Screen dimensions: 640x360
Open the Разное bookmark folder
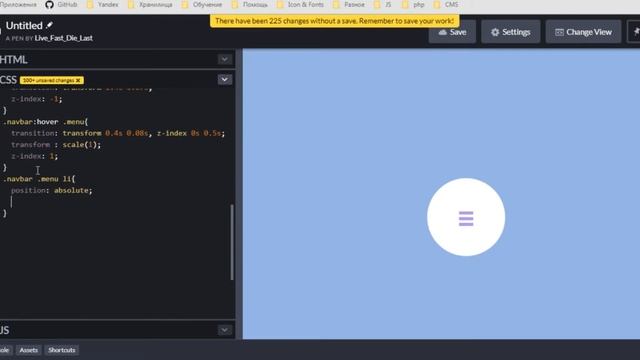coord(349,4)
